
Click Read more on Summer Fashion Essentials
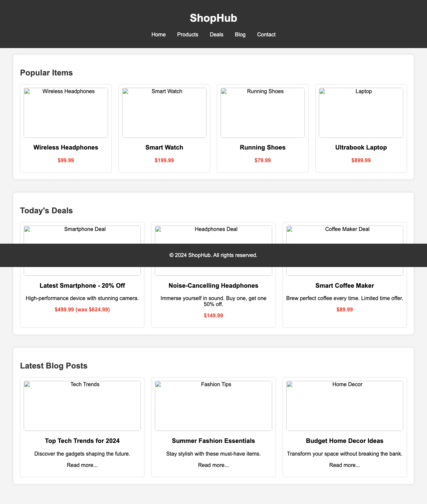[213, 465]
